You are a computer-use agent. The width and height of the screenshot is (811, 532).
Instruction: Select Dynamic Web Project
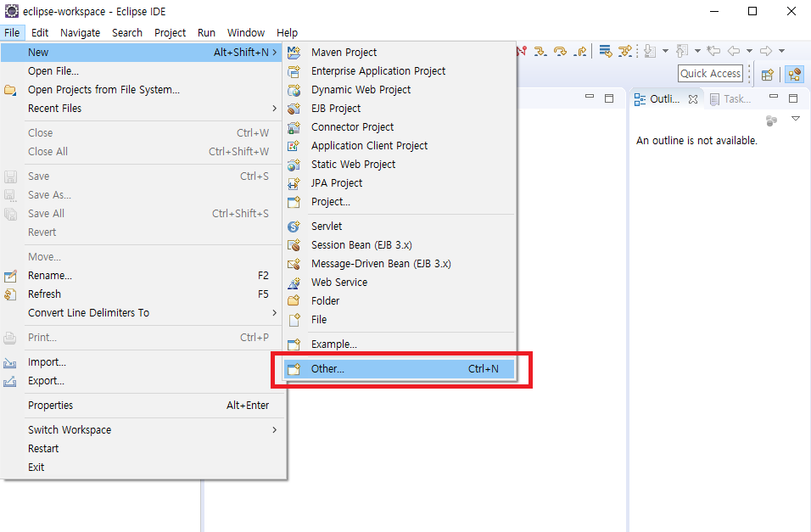(400, 90)
